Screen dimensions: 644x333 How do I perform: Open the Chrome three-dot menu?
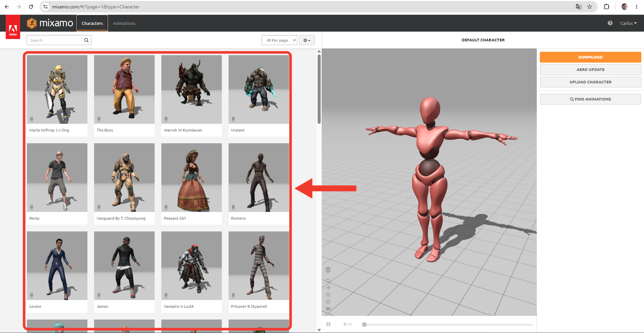[637, 7]
